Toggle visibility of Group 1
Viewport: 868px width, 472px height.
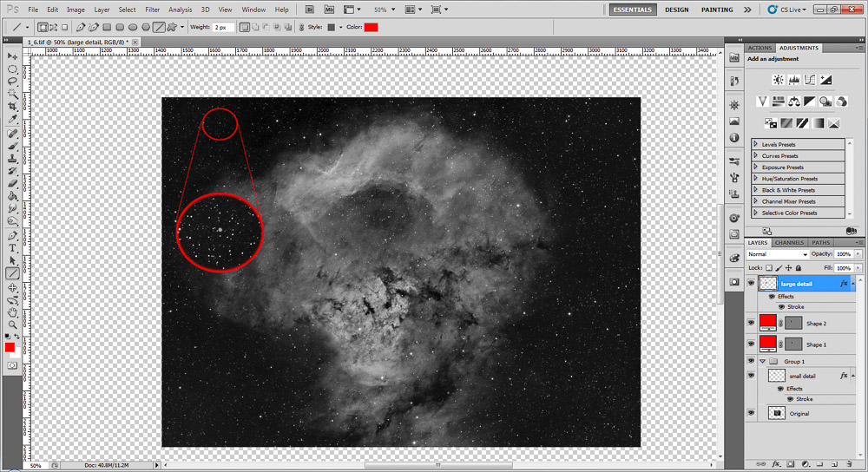(x=751, y=361)
